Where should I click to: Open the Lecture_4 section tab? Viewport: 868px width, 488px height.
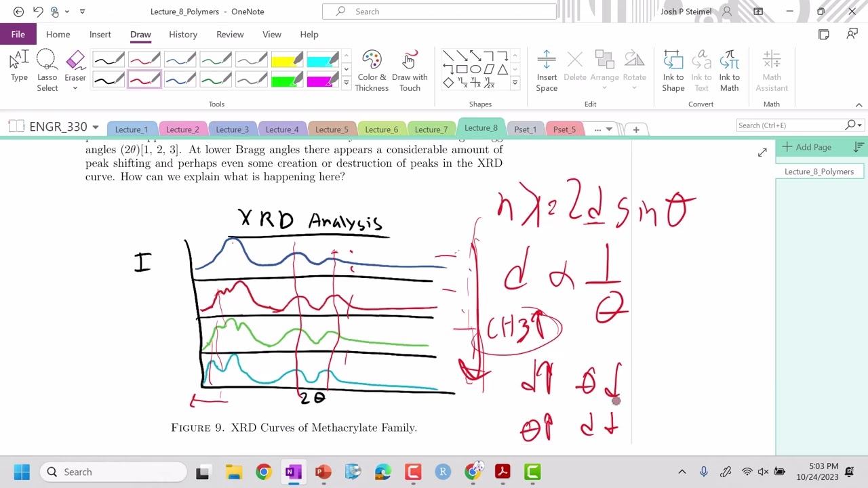(282, 129)
